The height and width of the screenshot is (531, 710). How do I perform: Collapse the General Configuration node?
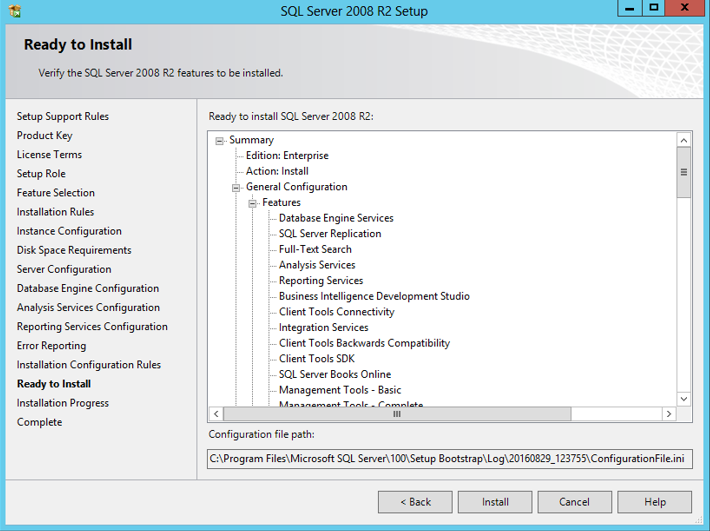(x=236, y=188)
